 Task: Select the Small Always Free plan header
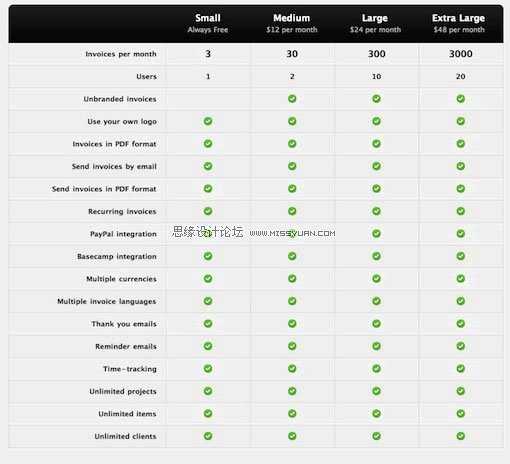pyautogui.click(x=208, y=23)
